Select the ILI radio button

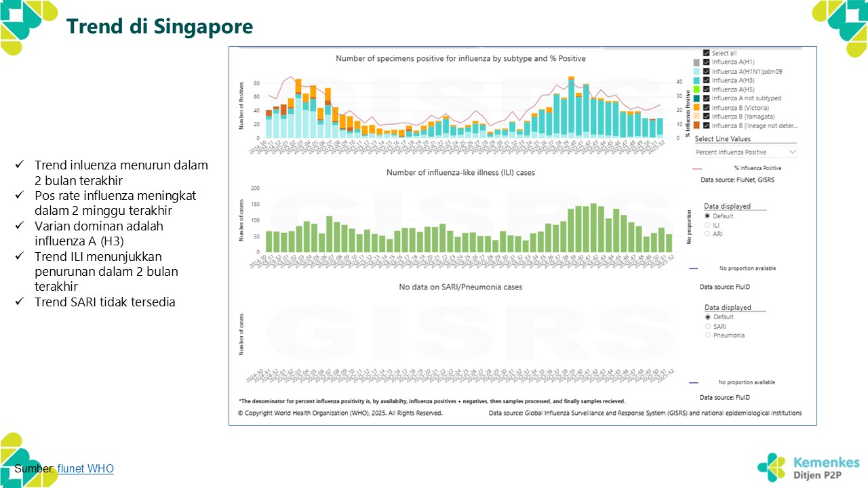click(x=708, y=225)
